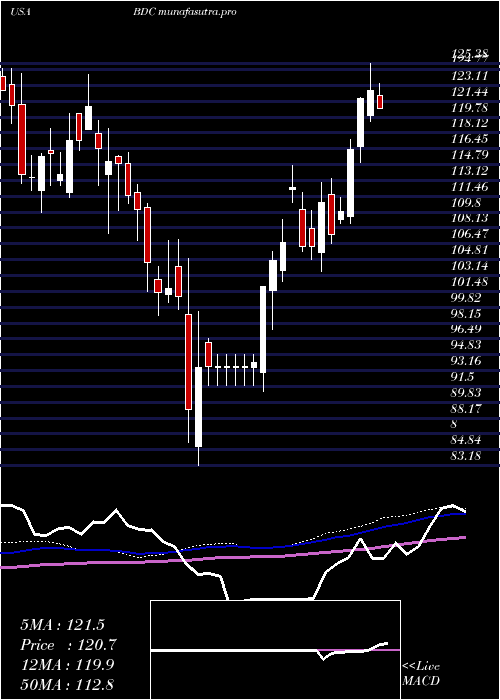The image size is (500, 700).
Task: Click the blue 12MA line
Action: pyautogui.click(x=233, y=546)
